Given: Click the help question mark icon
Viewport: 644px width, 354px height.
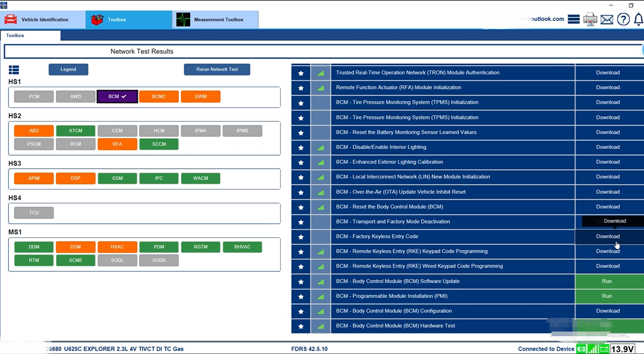Looking at the screenshot, I should (623, 19).
